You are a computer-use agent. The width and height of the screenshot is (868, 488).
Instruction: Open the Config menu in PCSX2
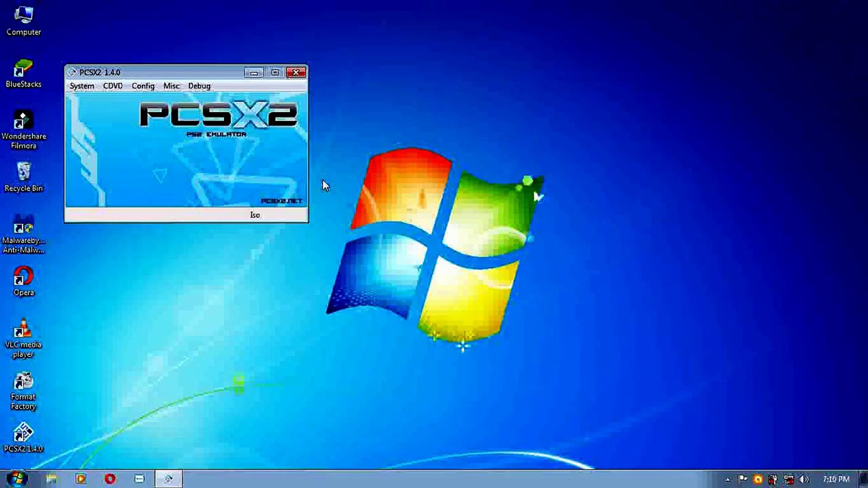pos(142,86)
